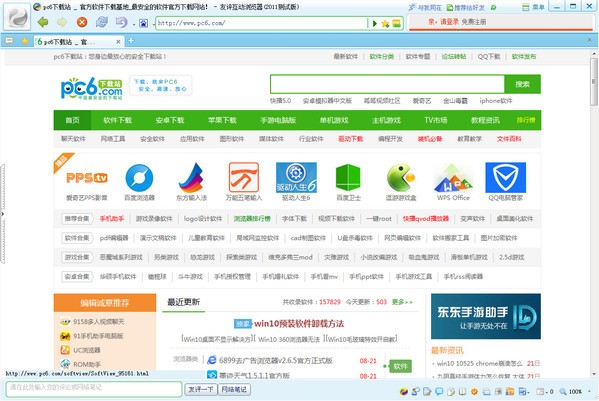Select the TV市场 navigation tab
The image size is (599, 401).
tap(435, 120)
